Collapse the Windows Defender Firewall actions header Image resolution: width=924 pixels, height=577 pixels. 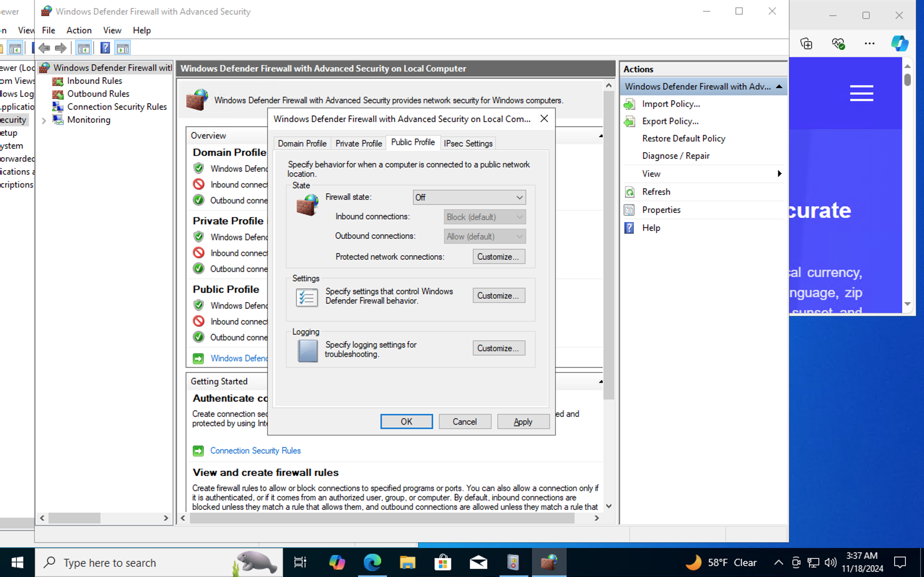coord(779,87)
